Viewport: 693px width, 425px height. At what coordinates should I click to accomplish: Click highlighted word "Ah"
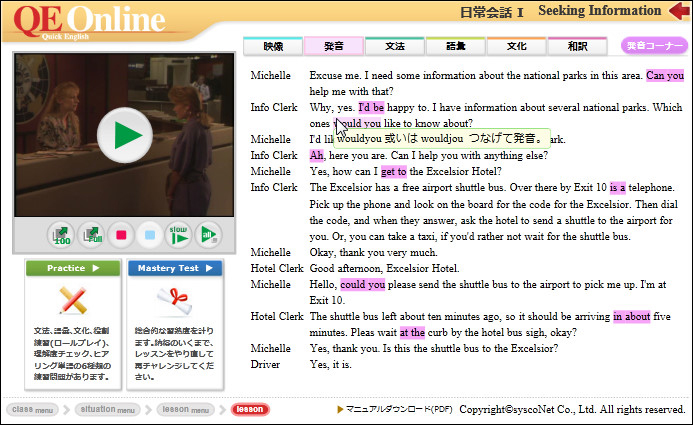pyautogui.click(x=316, y=155)
